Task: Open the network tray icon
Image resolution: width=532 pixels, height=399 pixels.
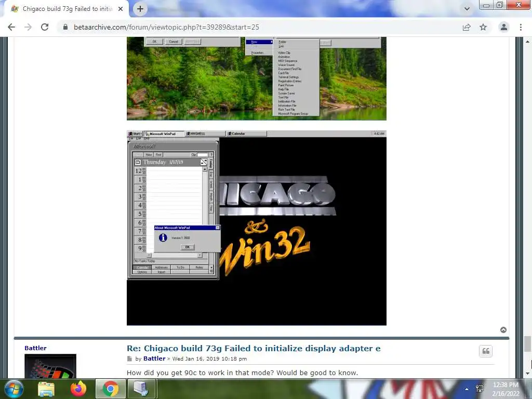Action: [x=480, y=389]
